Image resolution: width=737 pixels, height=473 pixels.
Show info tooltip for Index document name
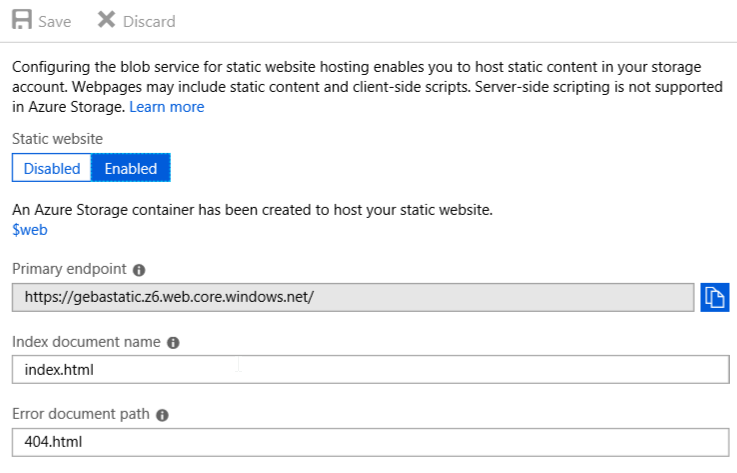173,342
